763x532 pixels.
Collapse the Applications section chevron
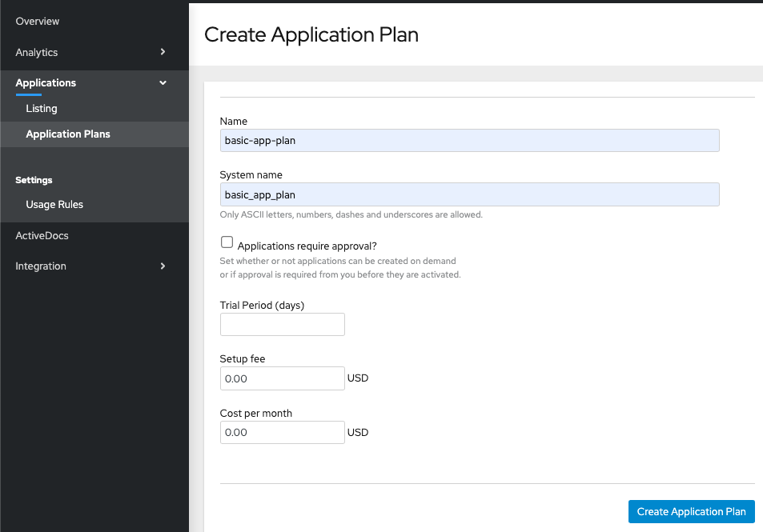click(163, 83)
